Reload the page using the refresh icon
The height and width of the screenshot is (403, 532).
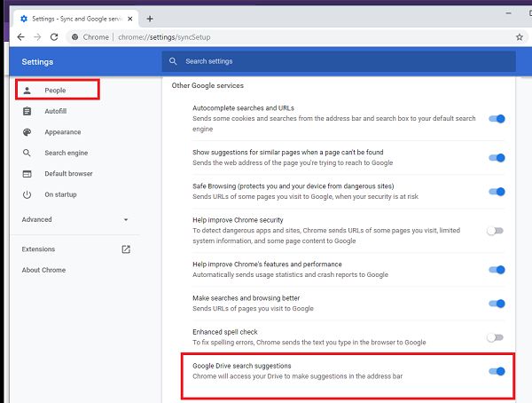(x=54, y=37)
